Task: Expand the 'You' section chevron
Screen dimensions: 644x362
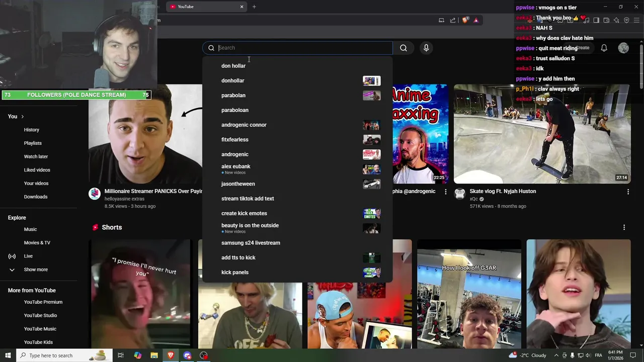Action: (x=22, y=117)
